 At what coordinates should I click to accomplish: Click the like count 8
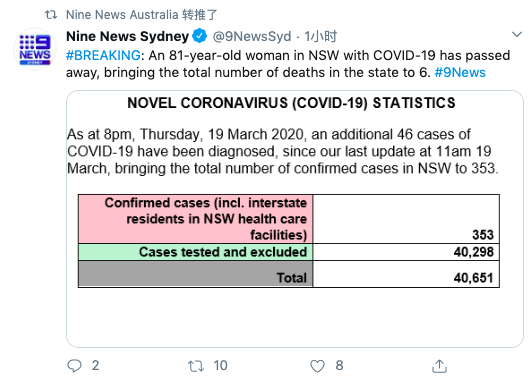click(339, 366)
